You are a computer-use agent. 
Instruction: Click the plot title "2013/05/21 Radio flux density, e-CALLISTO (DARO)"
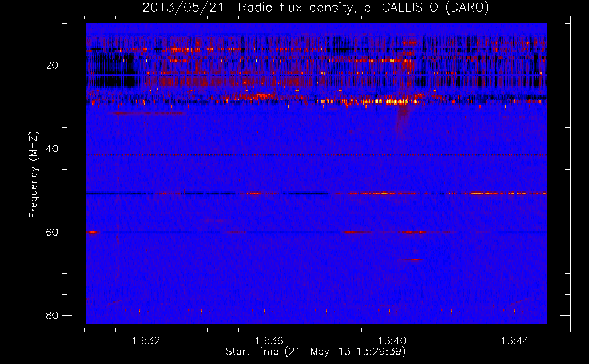[316, 7]
